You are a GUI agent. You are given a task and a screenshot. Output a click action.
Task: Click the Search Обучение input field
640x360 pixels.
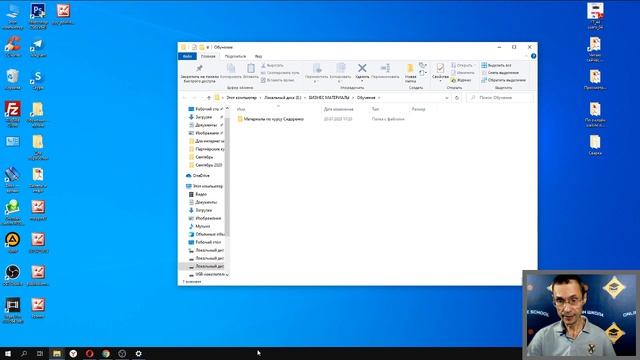coord(500,98)
